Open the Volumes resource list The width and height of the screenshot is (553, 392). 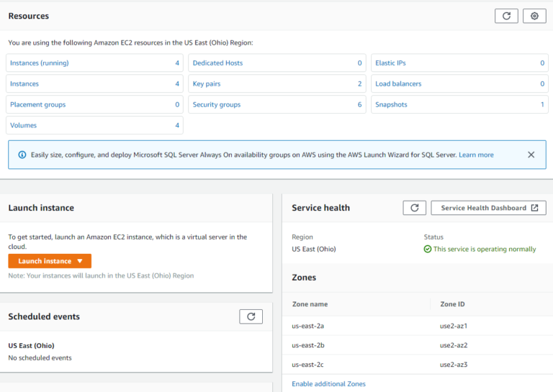[23, 125]
